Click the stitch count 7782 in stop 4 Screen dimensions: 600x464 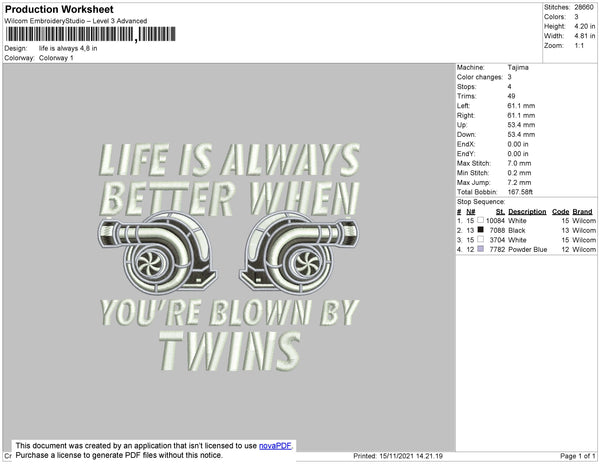coord(497,249)
